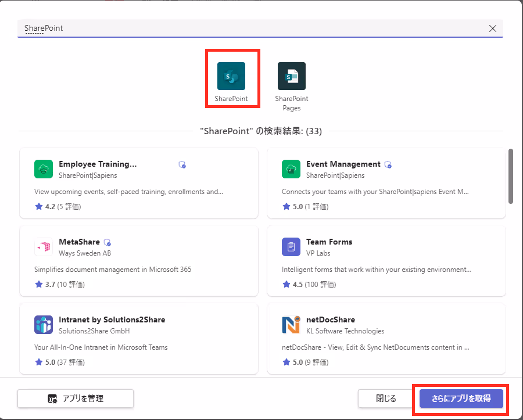The image size is (523, 420).
Task: Select the SharePoint app icon
Action: coord(231,76)
